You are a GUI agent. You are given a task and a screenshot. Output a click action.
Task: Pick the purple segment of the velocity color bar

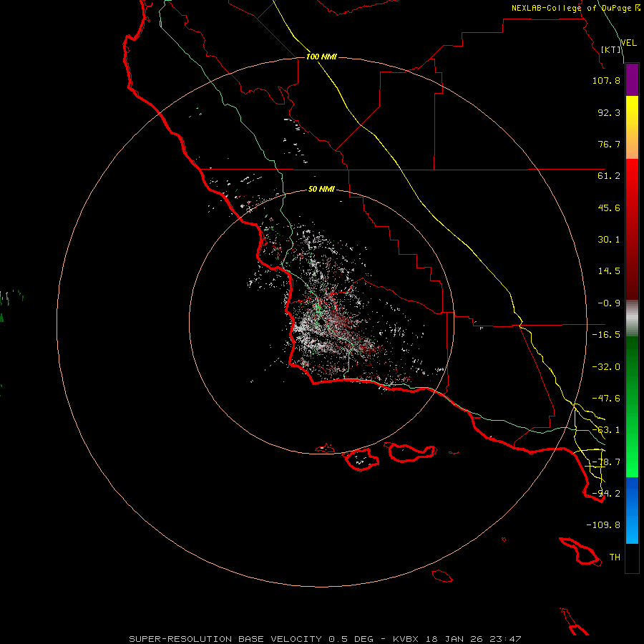point(632,79)
